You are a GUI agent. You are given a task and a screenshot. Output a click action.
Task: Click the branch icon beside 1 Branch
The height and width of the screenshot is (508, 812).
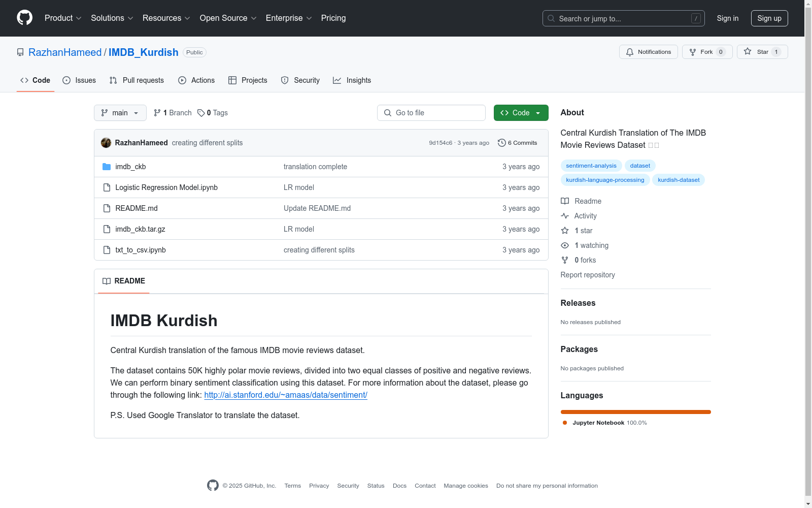click(x=157, y=113)
